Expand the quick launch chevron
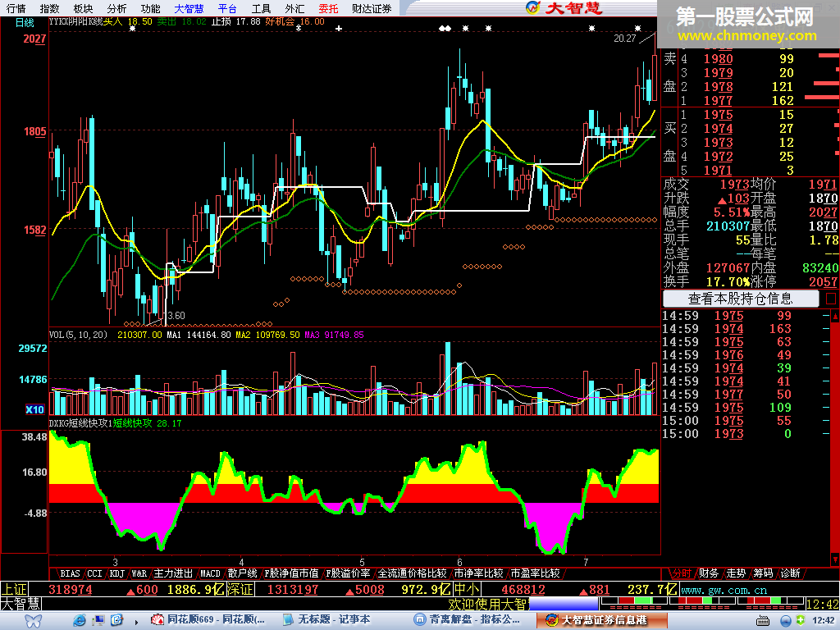This screenshot has width=840, height=630. (x=137, y=622)
